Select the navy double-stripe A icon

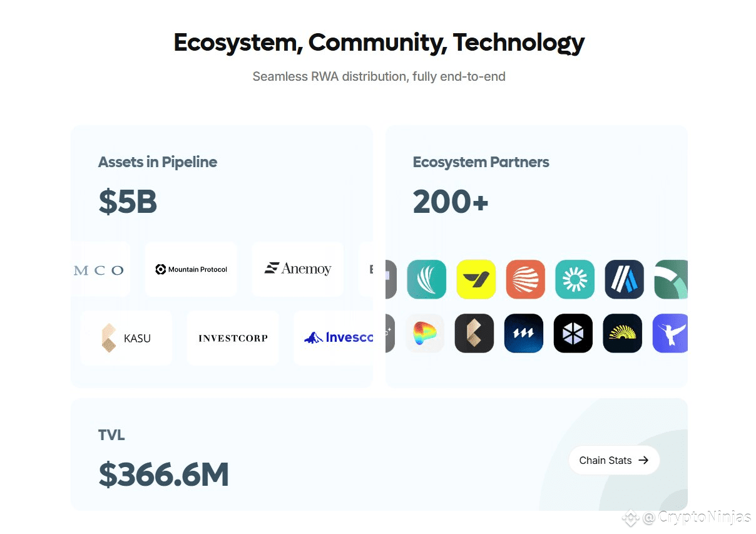pos(625,279)
